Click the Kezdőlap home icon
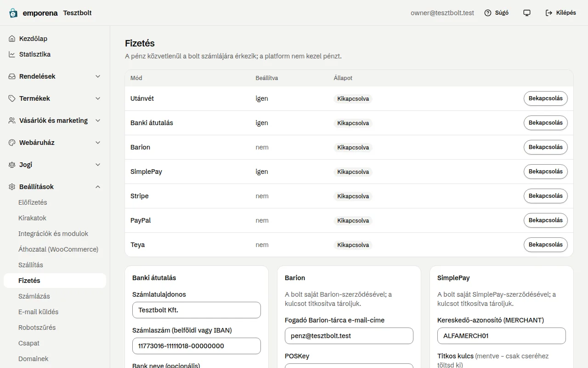Image resolution: width=588 pixels, height=368 pixels. (12, 39)
